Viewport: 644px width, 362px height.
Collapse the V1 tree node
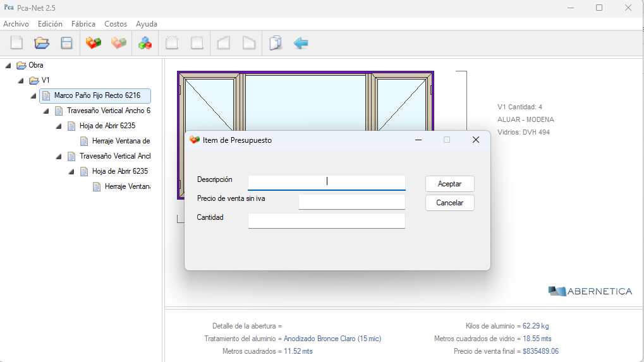[21, 80]
